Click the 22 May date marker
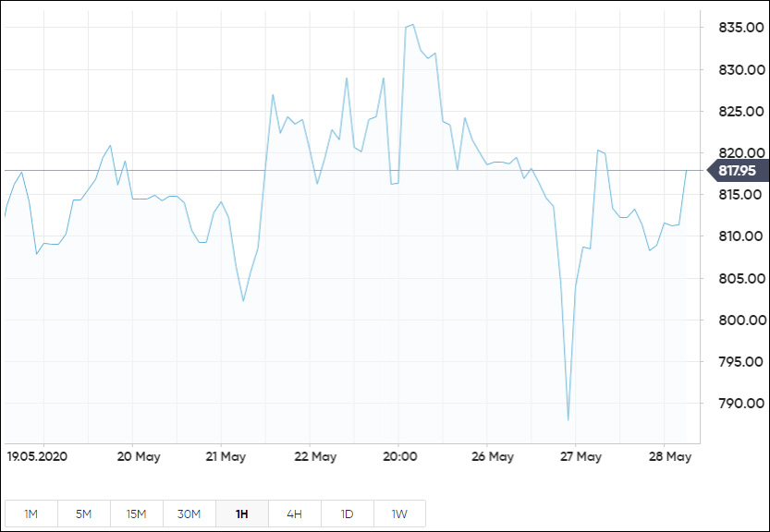 coord(315,456)
